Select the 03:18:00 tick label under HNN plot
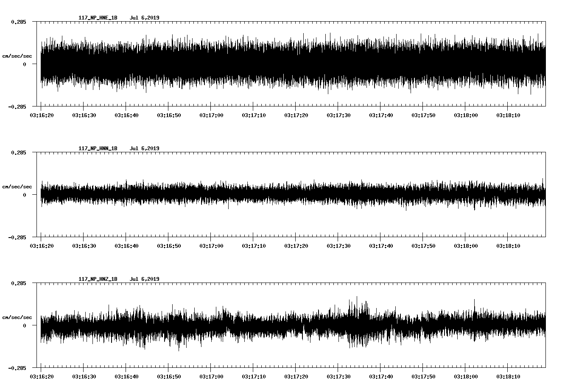Viewport: 576px width, 392px height. tap(466, 246)
